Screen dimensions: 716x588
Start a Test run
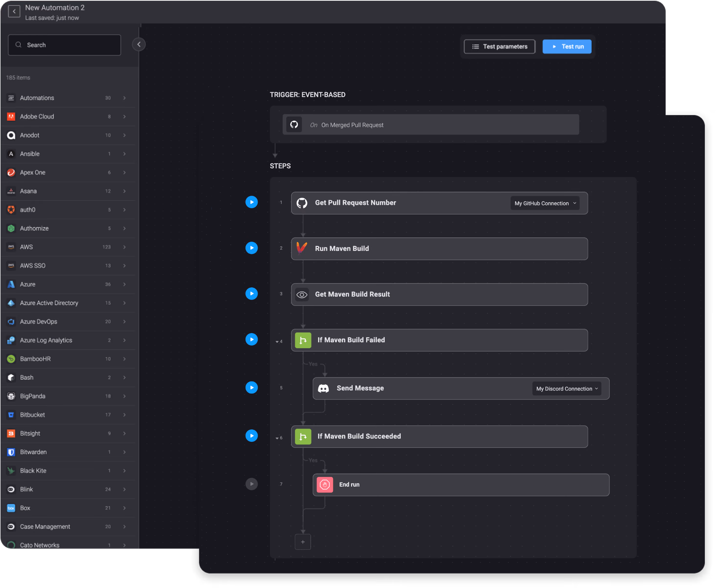pyautogui.click(x=567, y=46)
